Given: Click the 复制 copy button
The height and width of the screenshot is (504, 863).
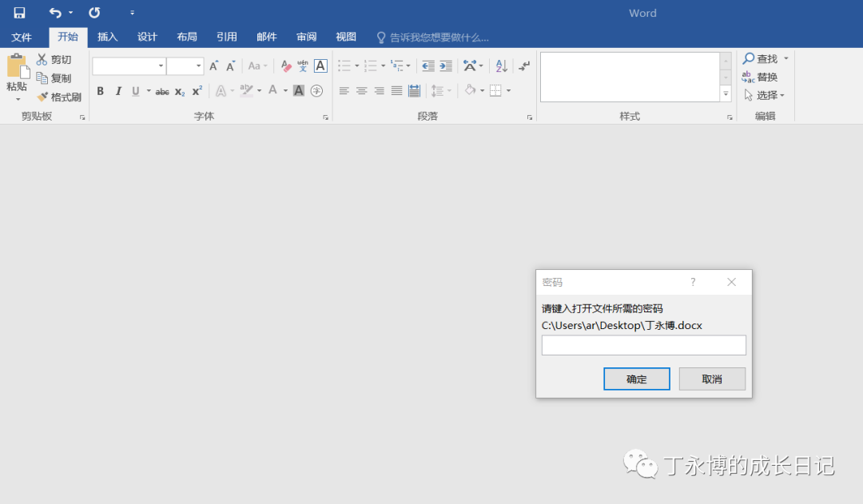Looking at the screenshot, I should pos(54,78).
